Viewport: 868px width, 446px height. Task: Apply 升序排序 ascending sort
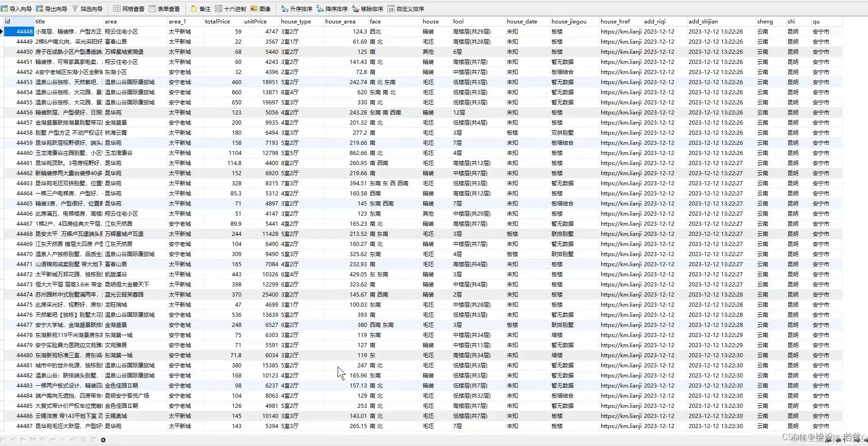click(297, 9)
